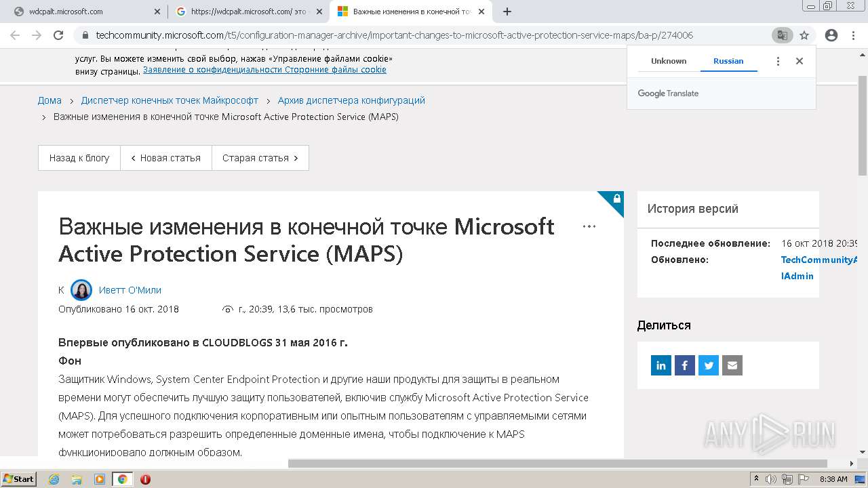Click the taskbar clock 8:38 AM

833,479
